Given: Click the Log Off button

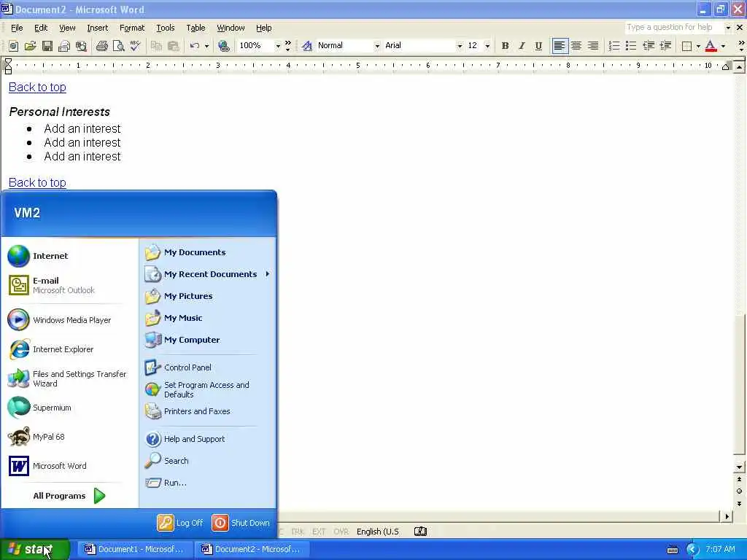Looking at the screenshot, I should tap(180, 523).
